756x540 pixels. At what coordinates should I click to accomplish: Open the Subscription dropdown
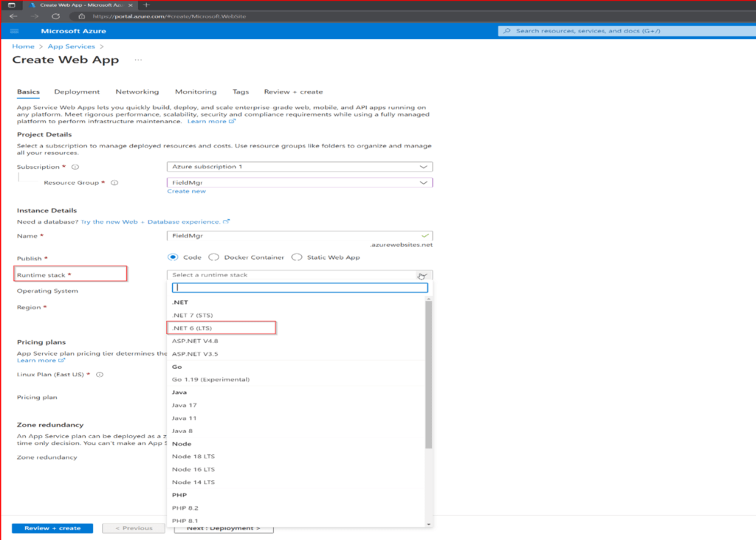300,167
